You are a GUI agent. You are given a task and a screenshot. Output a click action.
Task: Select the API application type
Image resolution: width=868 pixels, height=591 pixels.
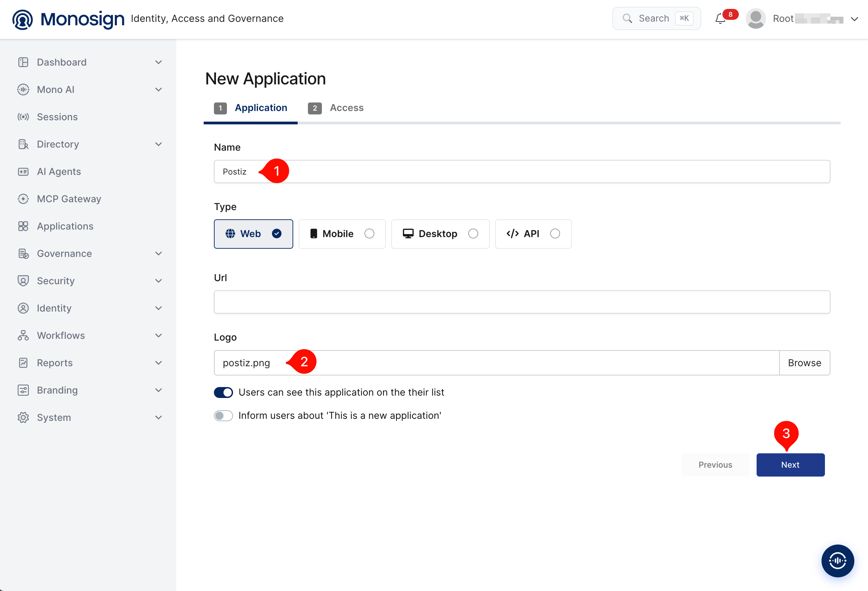pyautogui.click(x=533, y=234)
